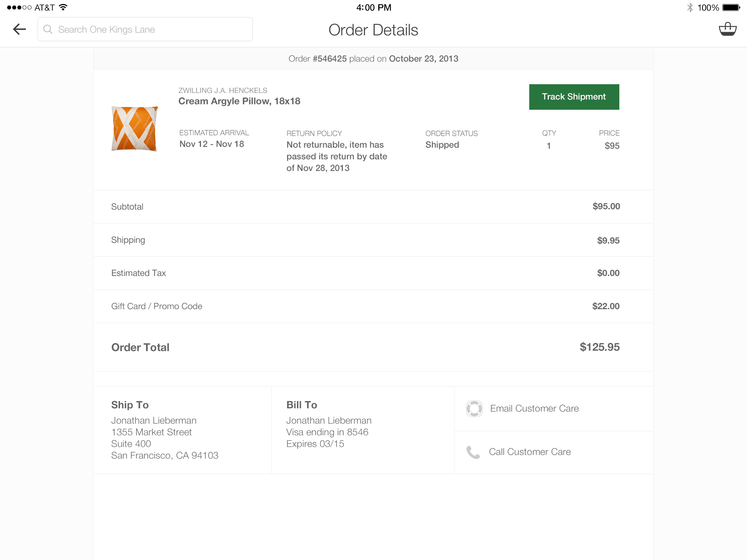This screenshot has width=747, height=560.
Task: Tap the Ship To address block
Action: pos(165,437)
